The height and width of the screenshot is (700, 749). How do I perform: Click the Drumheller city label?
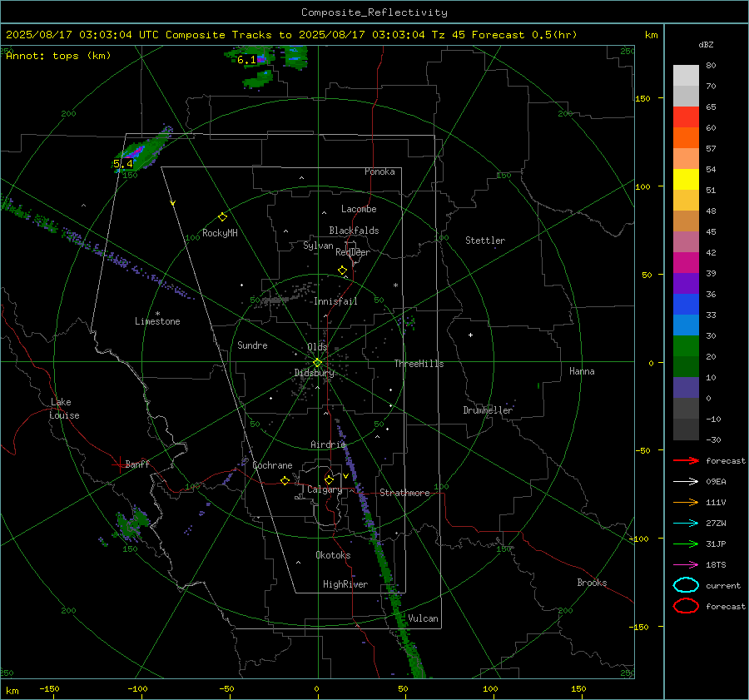tap(488, 410)
